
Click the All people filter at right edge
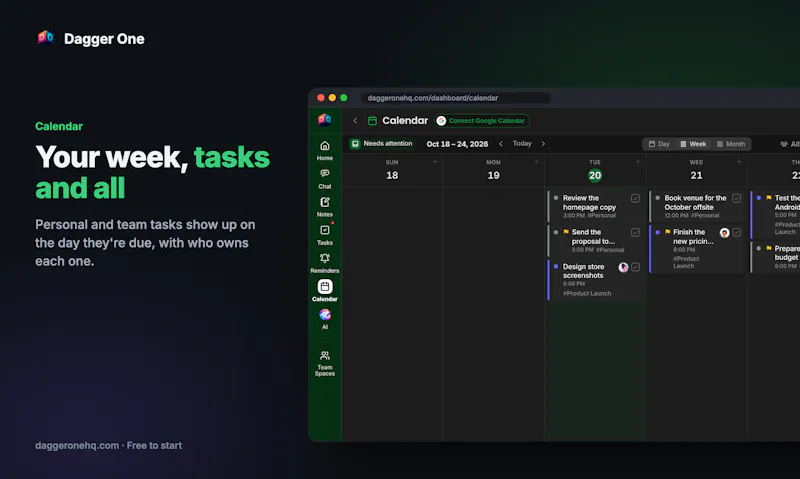click(790, 144)
